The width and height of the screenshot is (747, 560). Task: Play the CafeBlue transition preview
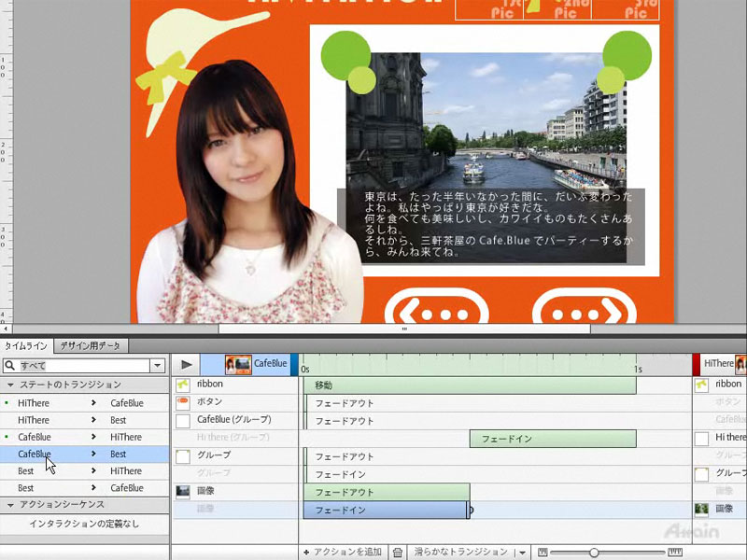pyautogui.click(x=187, y=364)
